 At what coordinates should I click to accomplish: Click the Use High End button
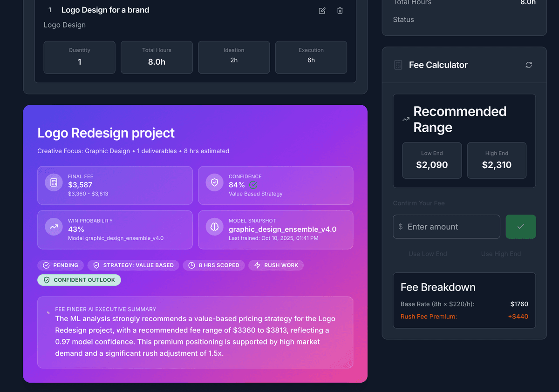(x=501, y=254)
